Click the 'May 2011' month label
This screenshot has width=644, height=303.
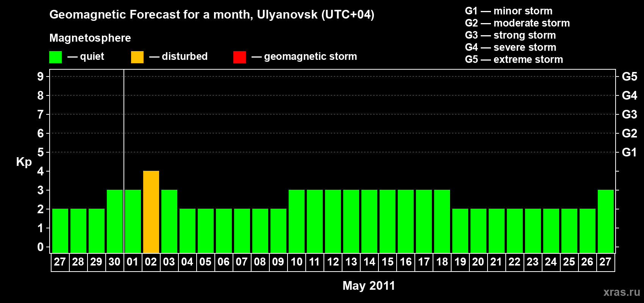(369, 286)
